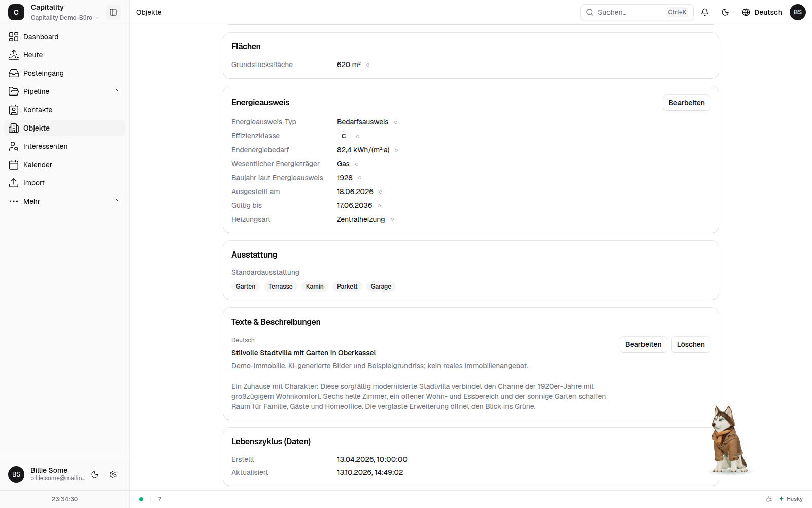Viewport: 812px width, 508px height.
Task: Open settings gear in sidebar footer
Action: click(x=113, y=474)
